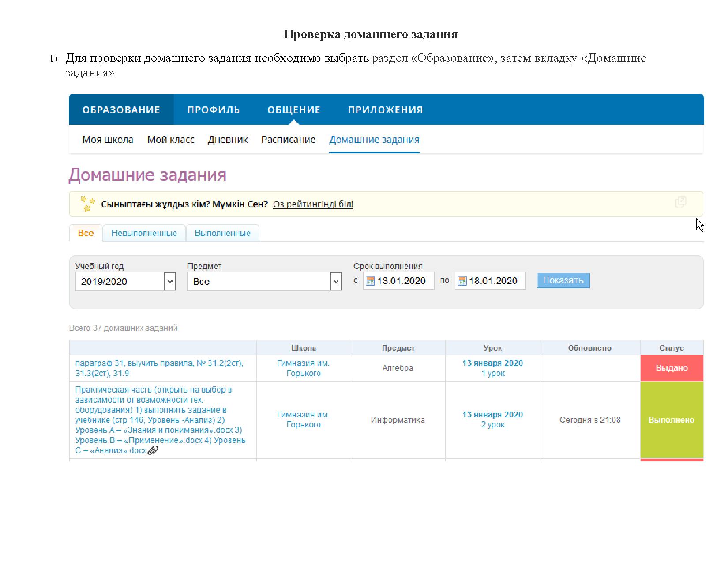
Task: Click the stars icon in the rating banner
Action: (87, 204)
